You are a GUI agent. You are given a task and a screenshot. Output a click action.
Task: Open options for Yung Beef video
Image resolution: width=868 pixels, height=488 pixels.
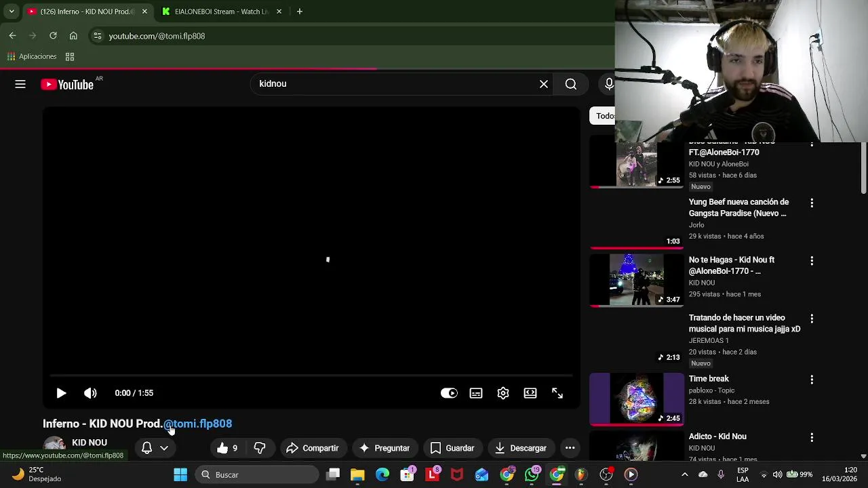[x=812, y=203]
